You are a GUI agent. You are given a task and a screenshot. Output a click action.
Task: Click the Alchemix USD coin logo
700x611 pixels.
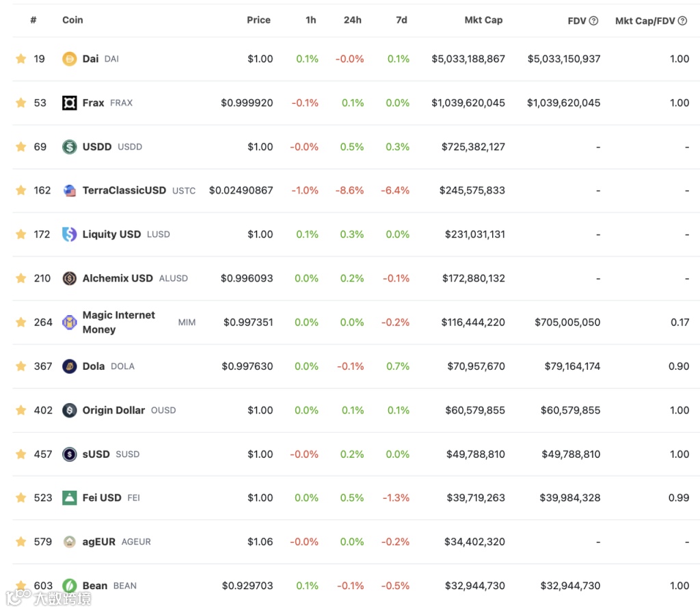pyautogui.click(x=69, y=278)
